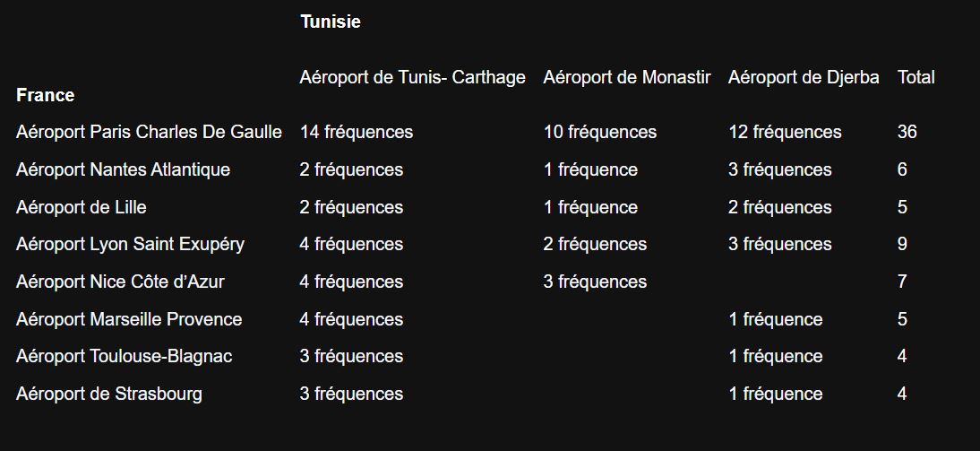The image size is (980, 451).
Task: Select Aéroport de Tunis- Carthage column header
Action: 412,78
